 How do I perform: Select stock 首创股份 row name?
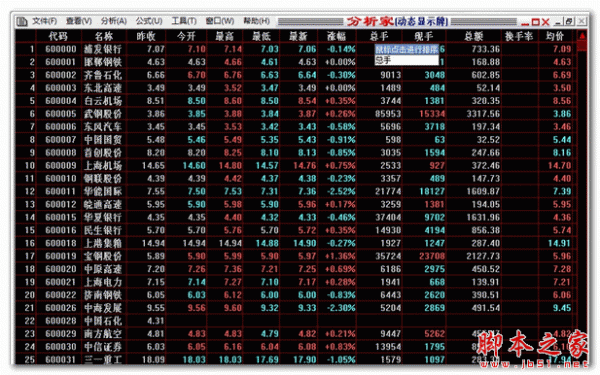(103, 153)
